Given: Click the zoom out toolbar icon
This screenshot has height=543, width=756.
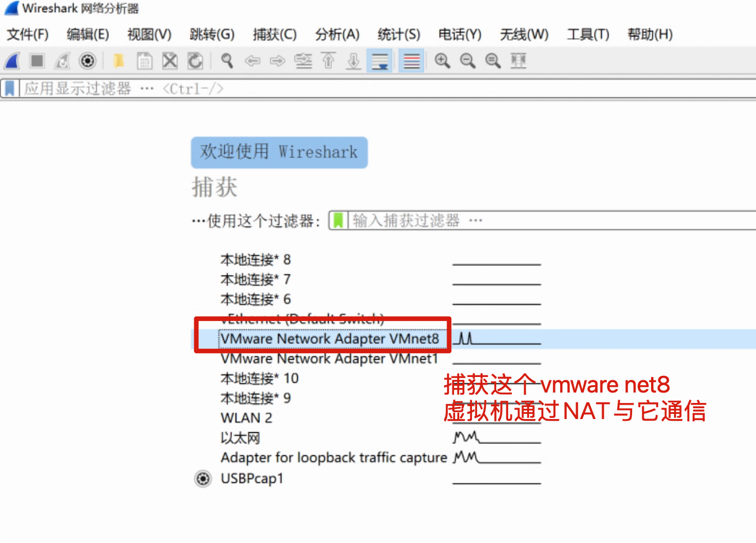Looking at the screenshot, I should [x=467, y=61].
